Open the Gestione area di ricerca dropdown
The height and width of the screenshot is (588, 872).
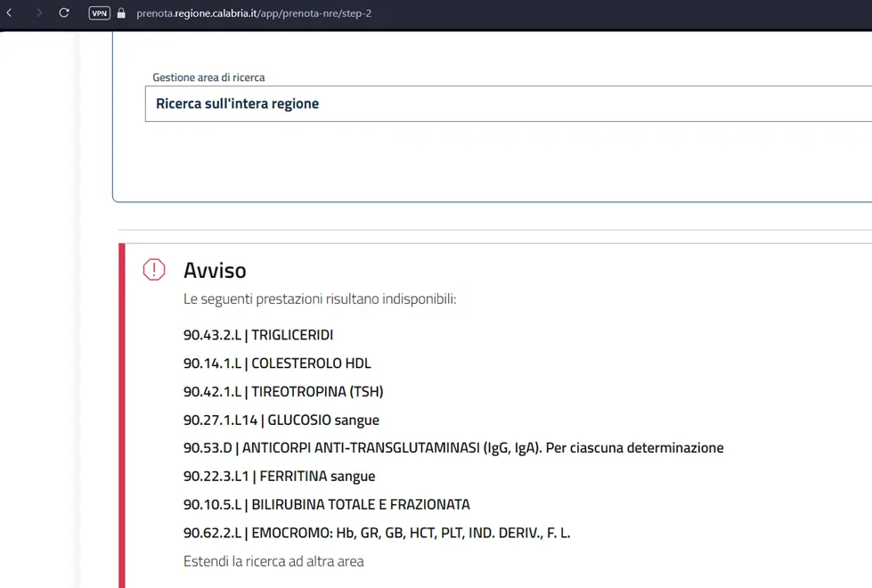pos(509,103)
